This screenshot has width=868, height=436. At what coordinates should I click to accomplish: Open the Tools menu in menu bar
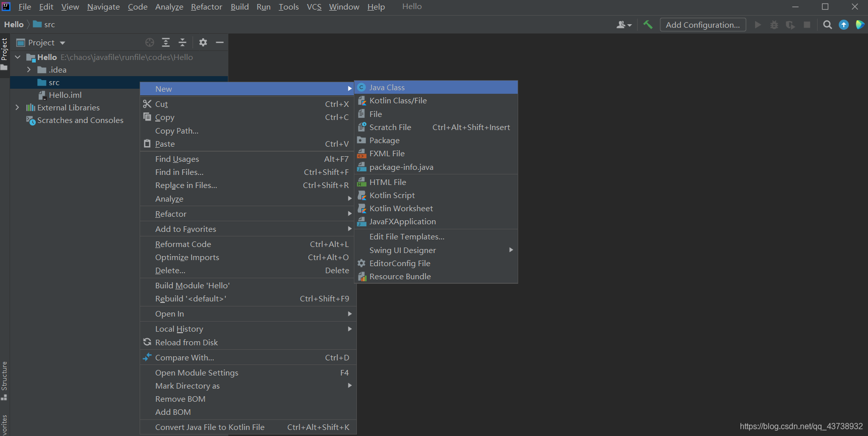point(288,7)
